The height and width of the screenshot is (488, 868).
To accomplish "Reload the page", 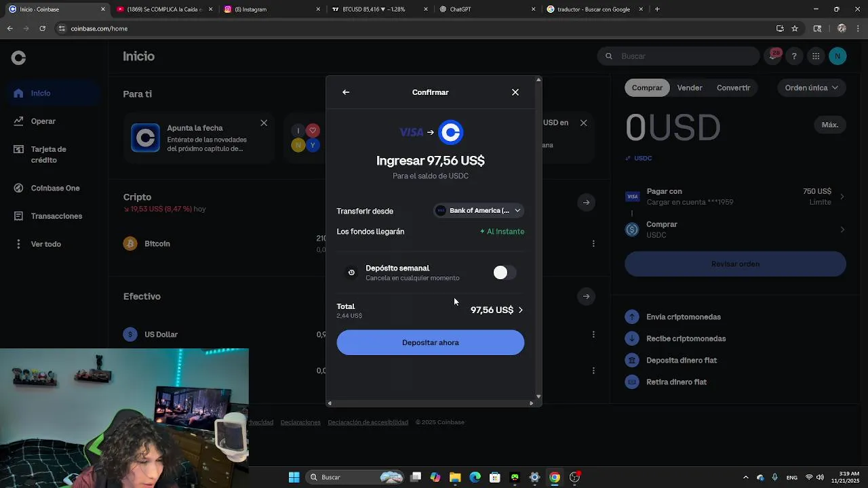I will (43, 28).
